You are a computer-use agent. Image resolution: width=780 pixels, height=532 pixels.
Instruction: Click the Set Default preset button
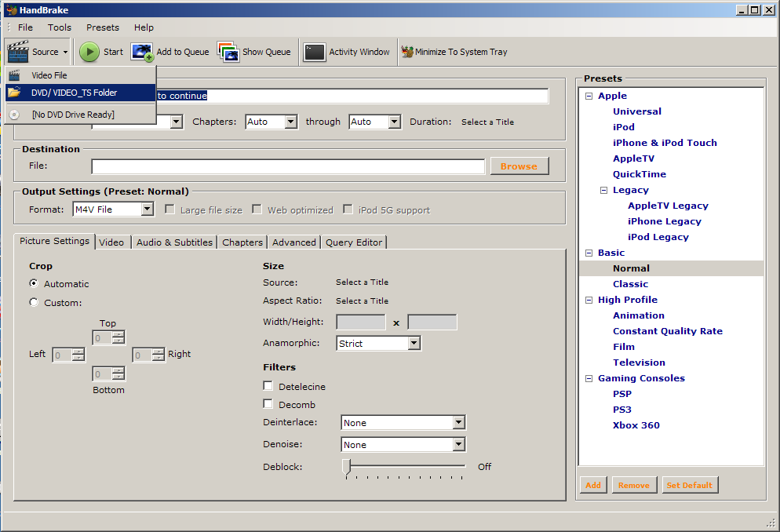click(x=690, y=485)
